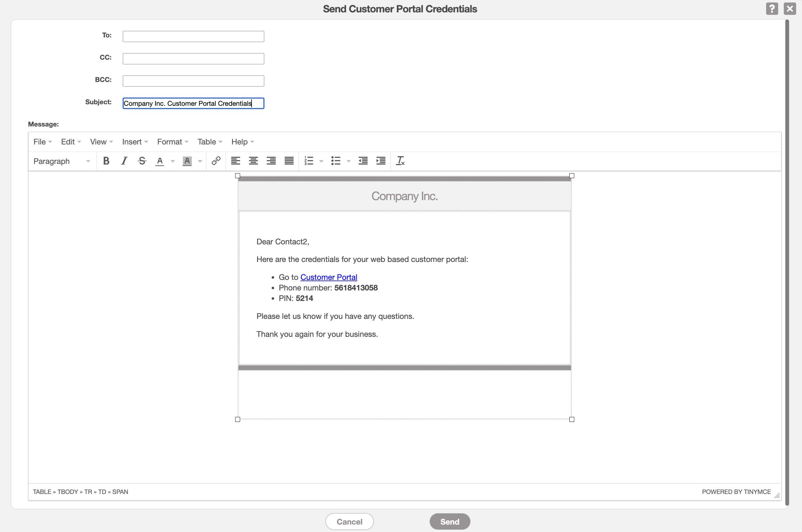Click the clear formatting icon
The image size is (802, 532).
pyautogui.click(x=400, y=161)
